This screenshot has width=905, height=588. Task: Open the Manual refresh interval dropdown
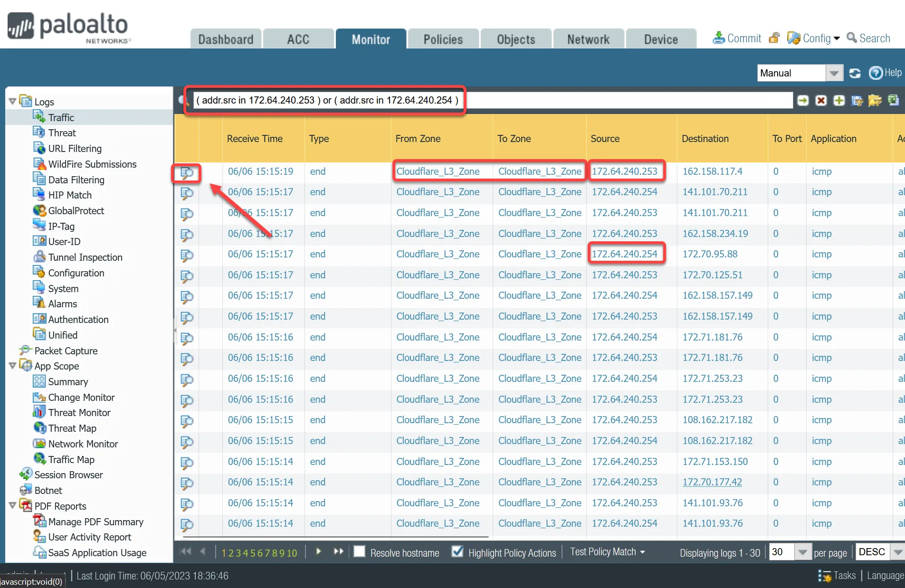tap(834, 73)
